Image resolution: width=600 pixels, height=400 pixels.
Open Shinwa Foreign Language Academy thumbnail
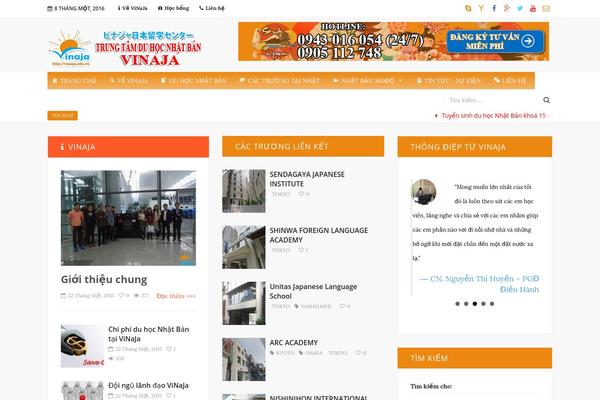point(244,247)
